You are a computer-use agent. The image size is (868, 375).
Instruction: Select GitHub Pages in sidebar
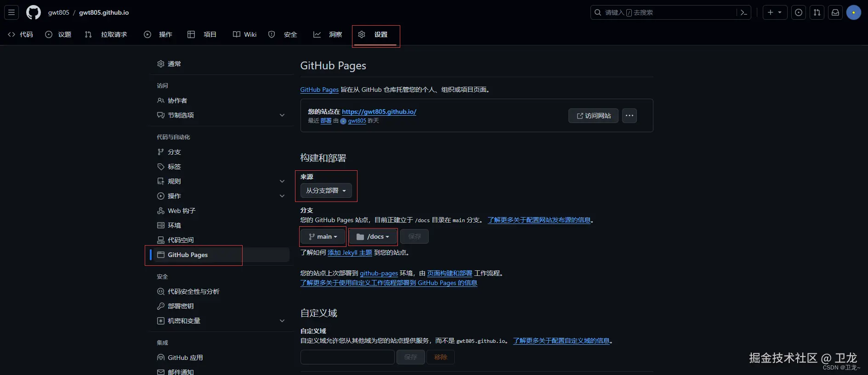pos(222,255)
